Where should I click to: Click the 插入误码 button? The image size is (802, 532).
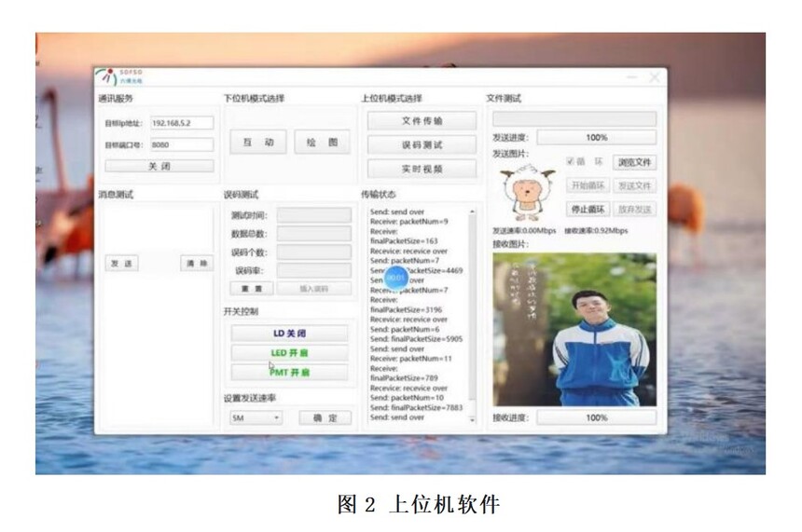click(x=314, y=289)
